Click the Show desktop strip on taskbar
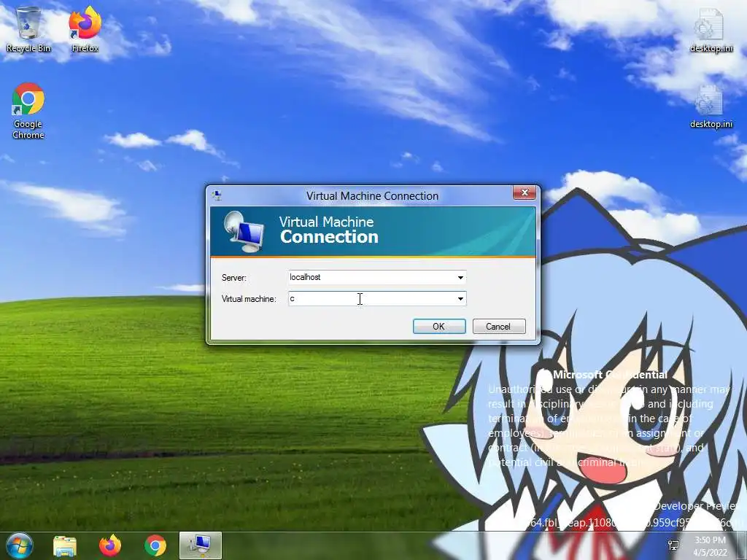The width and height of the screenshot is (747, 560). tap(742, 545)
